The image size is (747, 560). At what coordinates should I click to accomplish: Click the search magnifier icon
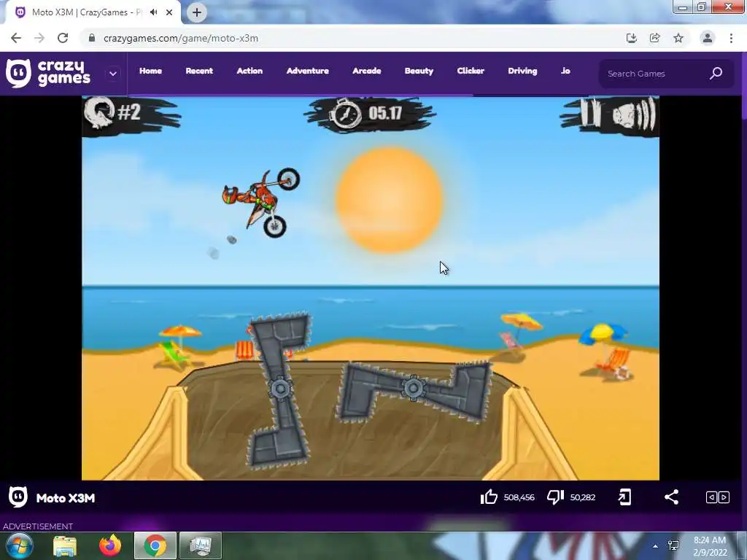(716, 74)
